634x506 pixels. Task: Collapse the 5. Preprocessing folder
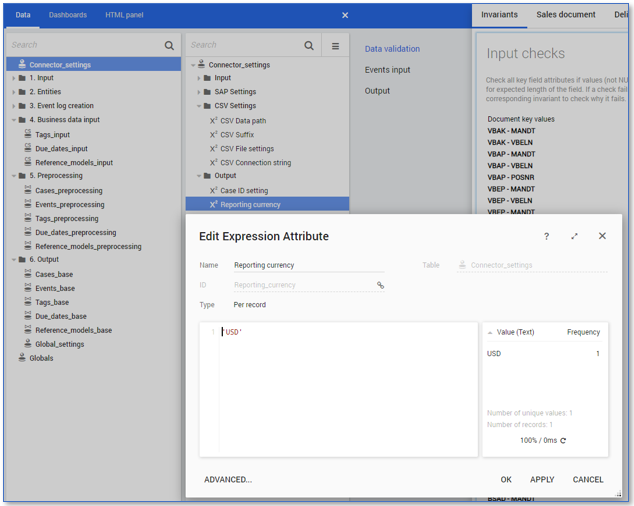14,176
